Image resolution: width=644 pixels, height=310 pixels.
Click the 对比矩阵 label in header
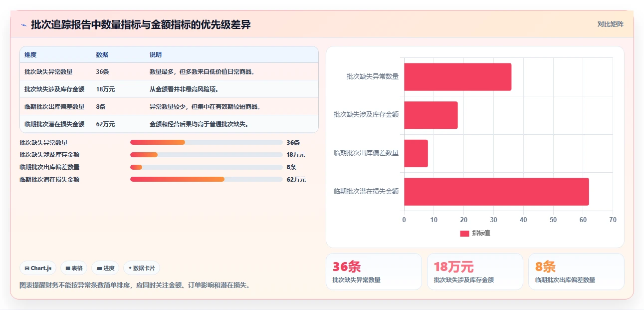(x=611, y=24)
